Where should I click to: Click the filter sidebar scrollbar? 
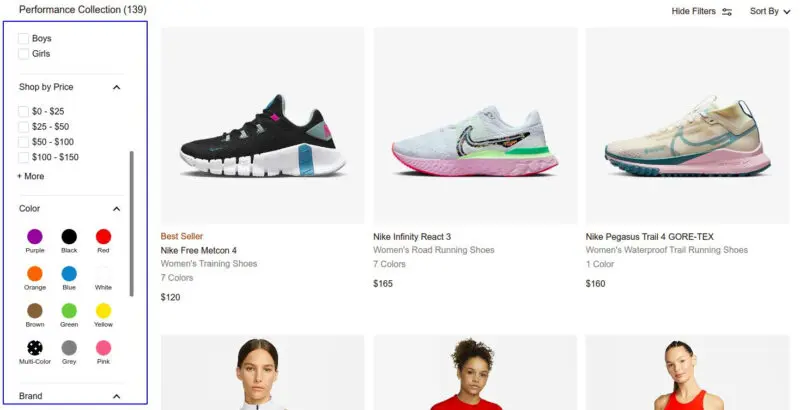[x=132, y=223]
